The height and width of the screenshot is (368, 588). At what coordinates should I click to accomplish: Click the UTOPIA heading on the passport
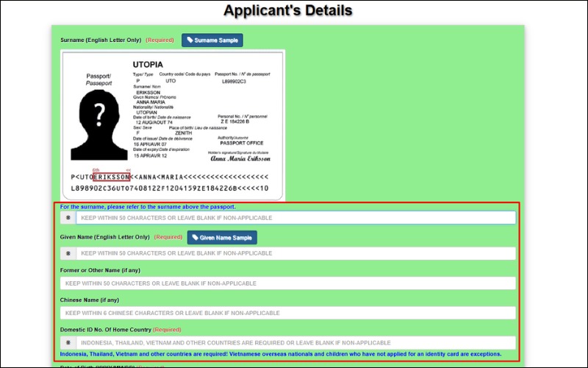148,64
